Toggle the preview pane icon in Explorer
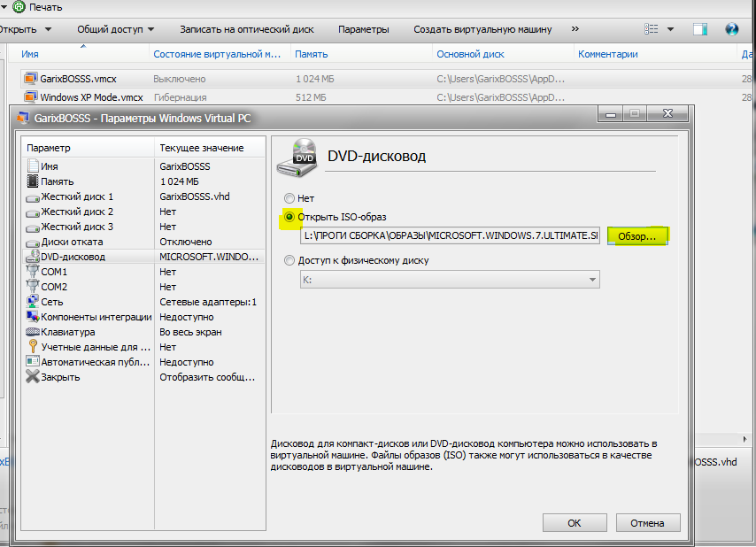Viewport: 756px width, 547px height. click(x=700, y=29)
